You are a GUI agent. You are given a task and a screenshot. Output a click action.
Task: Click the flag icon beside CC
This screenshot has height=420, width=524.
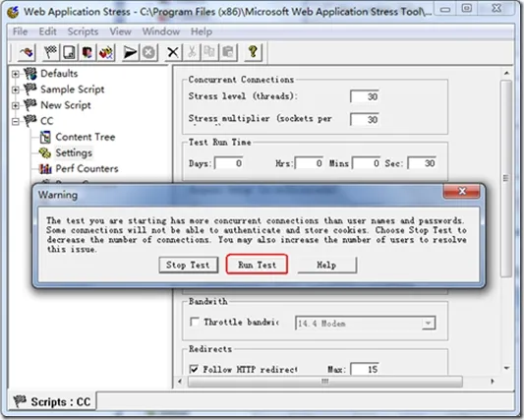(x=29, y=121)
